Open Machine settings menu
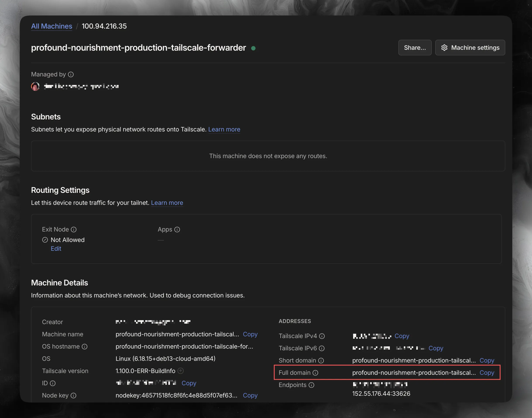 click(470, 47)
